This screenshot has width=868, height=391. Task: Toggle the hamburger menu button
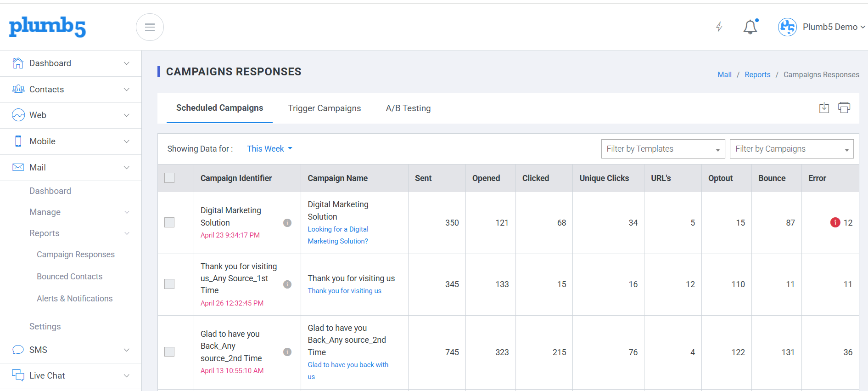coord(150,27)
